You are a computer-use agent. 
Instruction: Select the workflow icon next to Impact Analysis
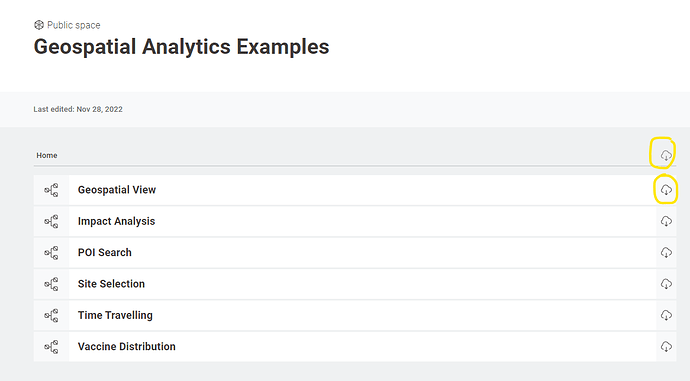(51, 221)
